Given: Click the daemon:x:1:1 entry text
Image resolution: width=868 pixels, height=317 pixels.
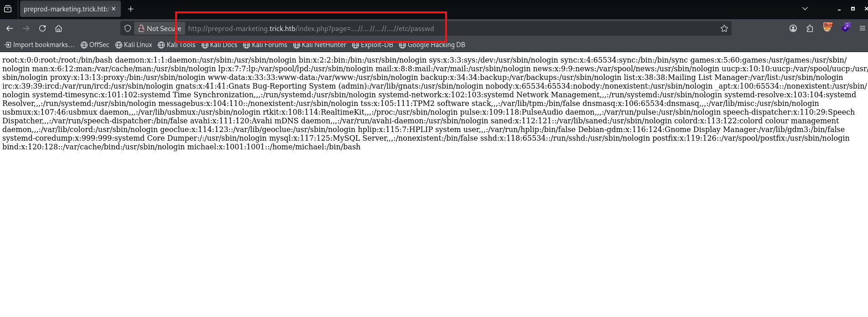Looking at the screenshot, I should tap(206, 60).
